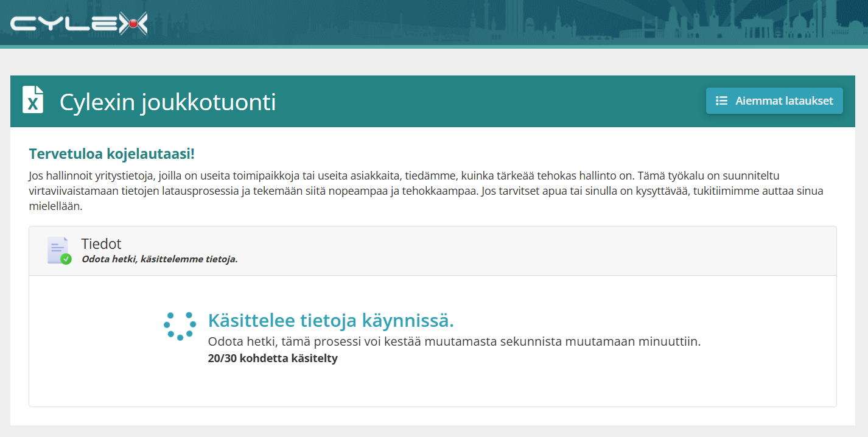
Task: Click the Odota hetki, käsittelemme tietoja status
Action: [159, 259]
